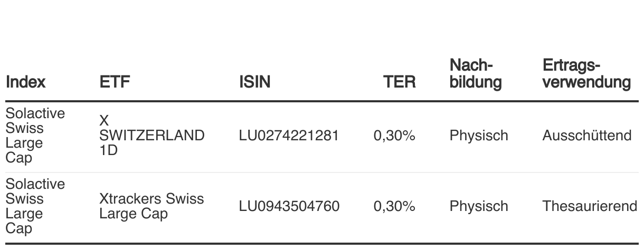Select the second row's 0,30% TER value
Image resolution: width=644 pixels, height=250 pixels.
pos(394,206)
